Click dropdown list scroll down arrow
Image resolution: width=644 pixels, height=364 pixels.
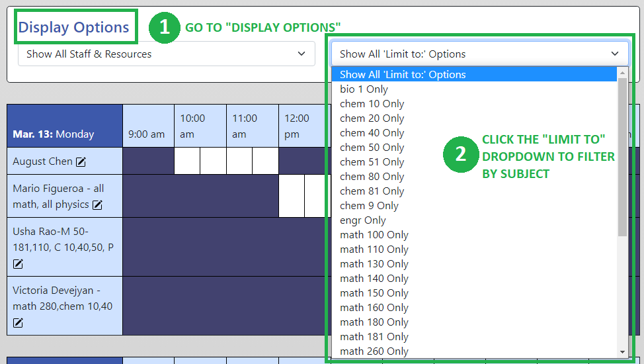pyautogui.click(x=623, y=352)
